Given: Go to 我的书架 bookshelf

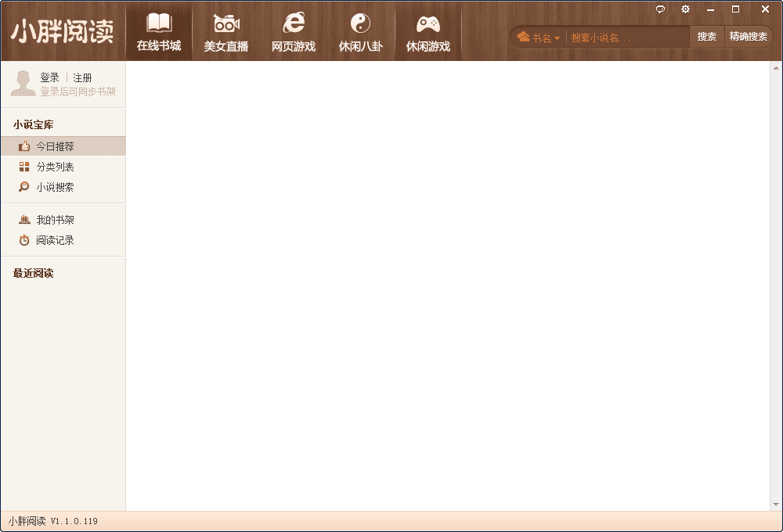Looking at the screenshot, I should (x=55, y=220).
